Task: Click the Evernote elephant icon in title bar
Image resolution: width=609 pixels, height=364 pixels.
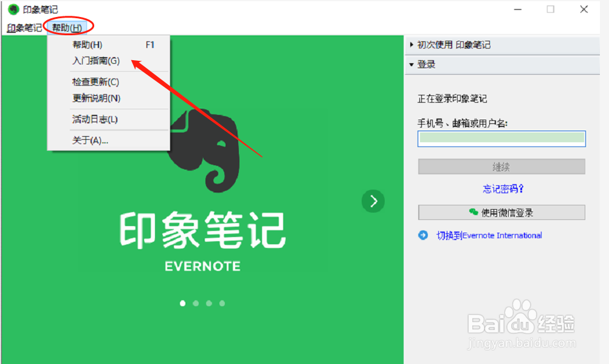Action: (x=13, y=9)
